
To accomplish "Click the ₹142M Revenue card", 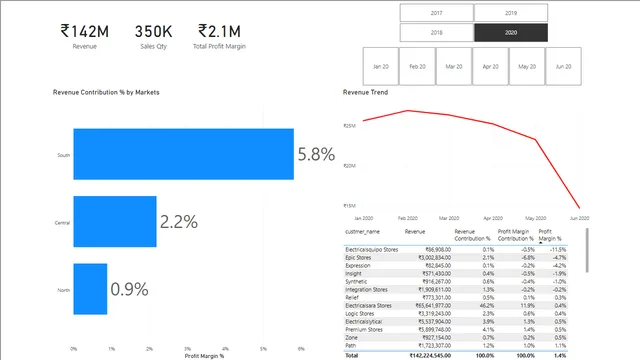I will 84,36.
